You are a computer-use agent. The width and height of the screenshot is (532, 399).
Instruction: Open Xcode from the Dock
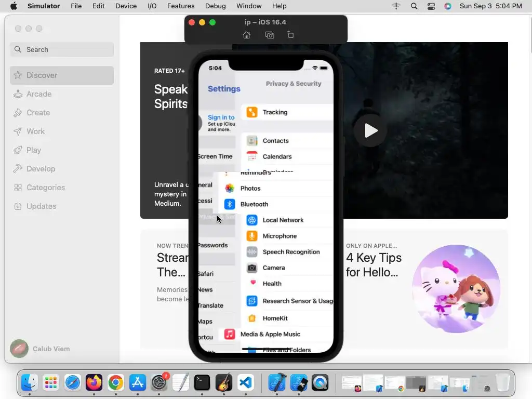click(x=277, y=383)
